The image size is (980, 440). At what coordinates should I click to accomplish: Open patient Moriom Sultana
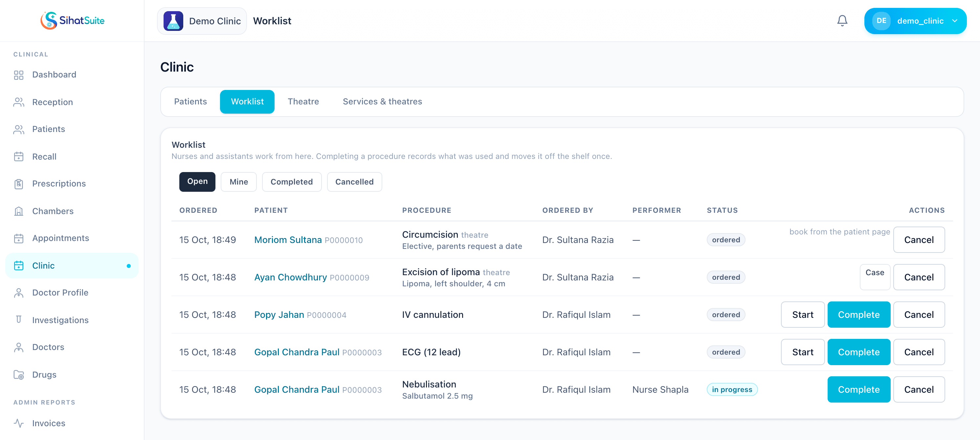pyautogui.click(x=288, y=240)
